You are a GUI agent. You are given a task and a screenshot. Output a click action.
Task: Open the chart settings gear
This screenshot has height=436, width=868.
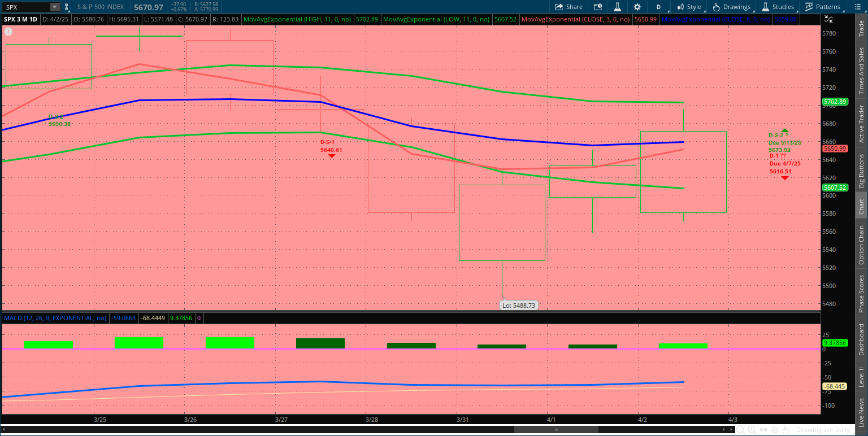[x=637, y=7]
